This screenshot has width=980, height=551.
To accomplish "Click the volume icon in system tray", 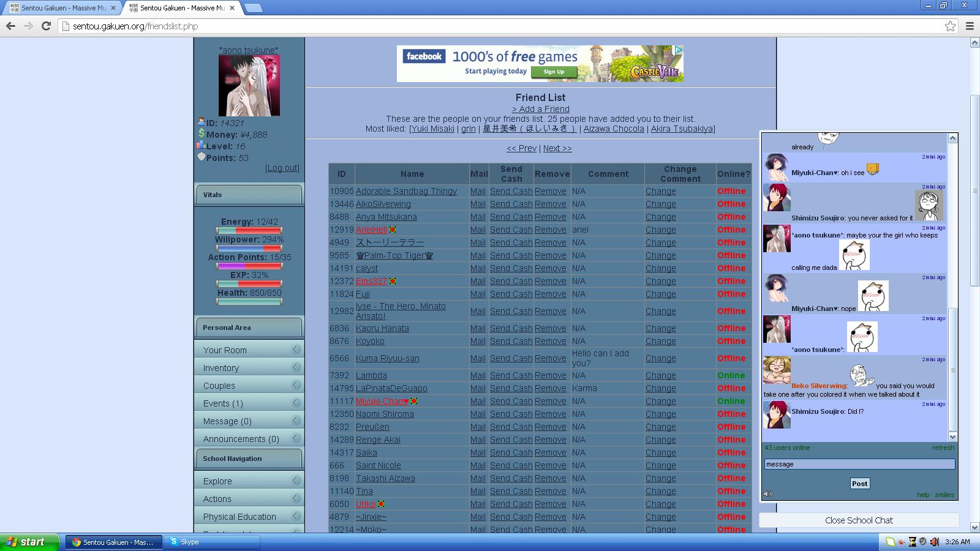I will [x=934, y=542].
